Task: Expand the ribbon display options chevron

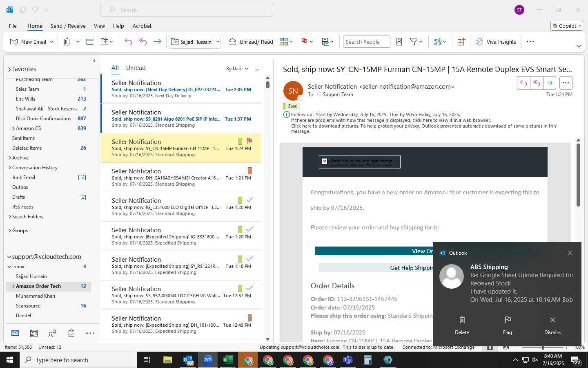Action: click(x=579, y=46)
